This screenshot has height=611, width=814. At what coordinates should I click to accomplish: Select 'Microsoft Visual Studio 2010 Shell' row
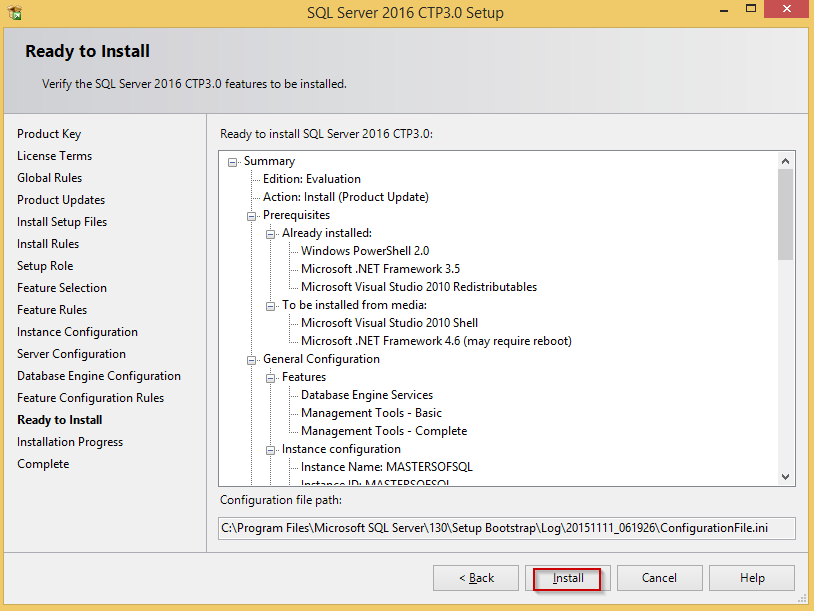tap(389, 323)
